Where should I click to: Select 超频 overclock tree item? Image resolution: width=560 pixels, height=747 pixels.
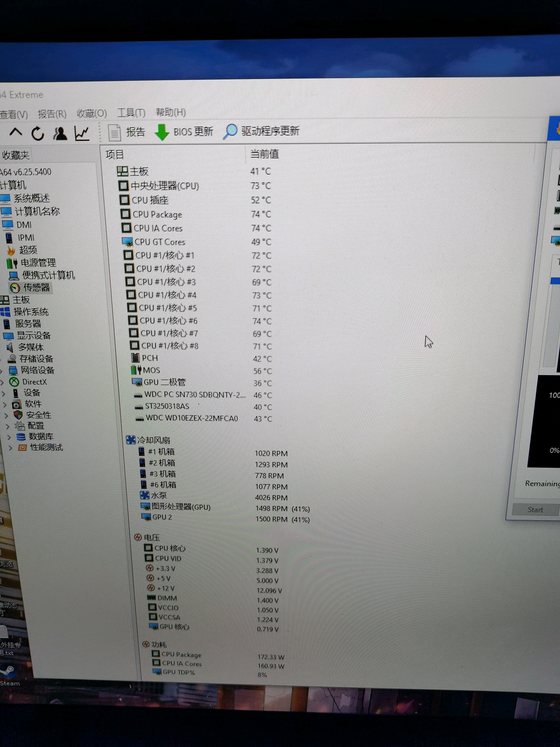(22, 250)
